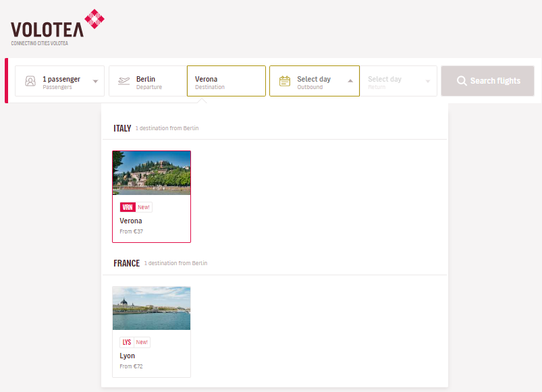This screenshot has height=392, width=542.
Task: Choose the Verona destination name
Action: click(131, 221)
